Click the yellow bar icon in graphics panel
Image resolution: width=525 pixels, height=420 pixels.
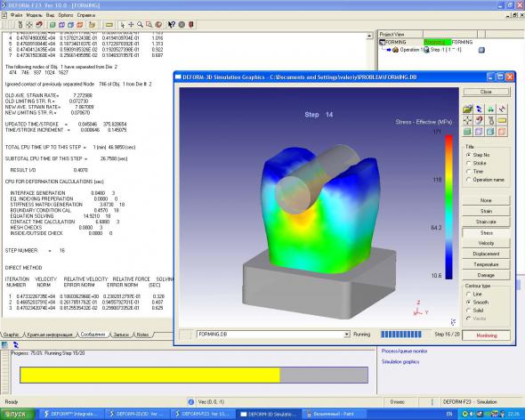[x=502, y=120]
